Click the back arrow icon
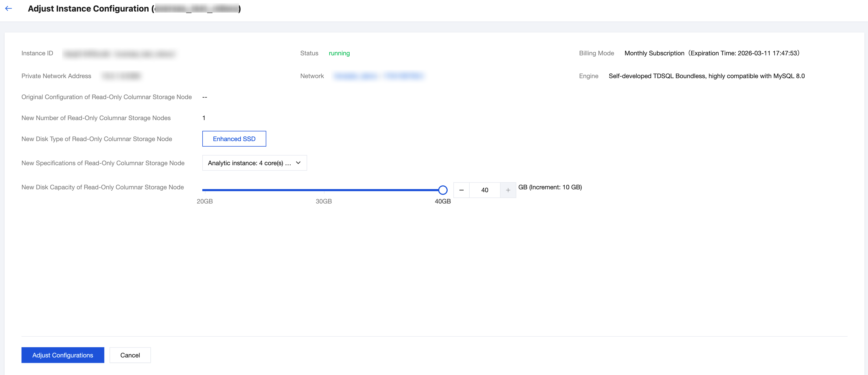This screenshot has height=375, width=868. 9,8
